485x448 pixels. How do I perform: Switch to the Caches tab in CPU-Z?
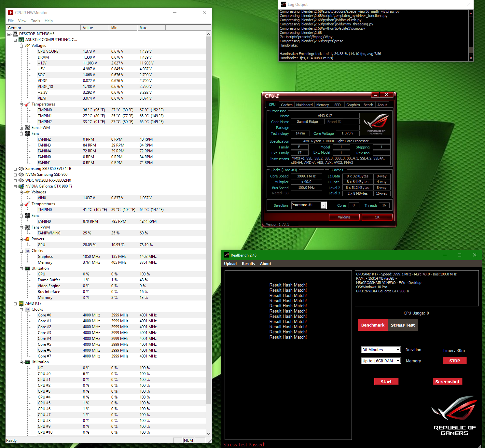click(x=286, y=105)
